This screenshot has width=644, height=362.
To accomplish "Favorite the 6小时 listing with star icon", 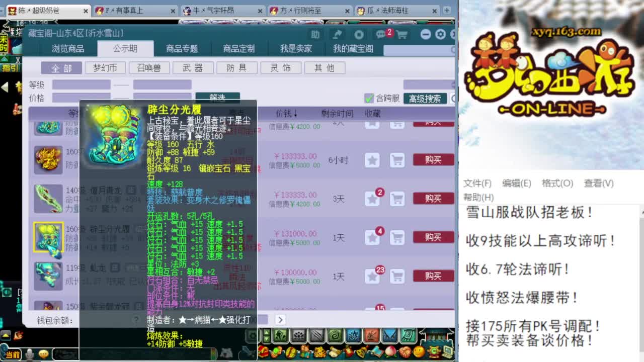I will [372, 160].
